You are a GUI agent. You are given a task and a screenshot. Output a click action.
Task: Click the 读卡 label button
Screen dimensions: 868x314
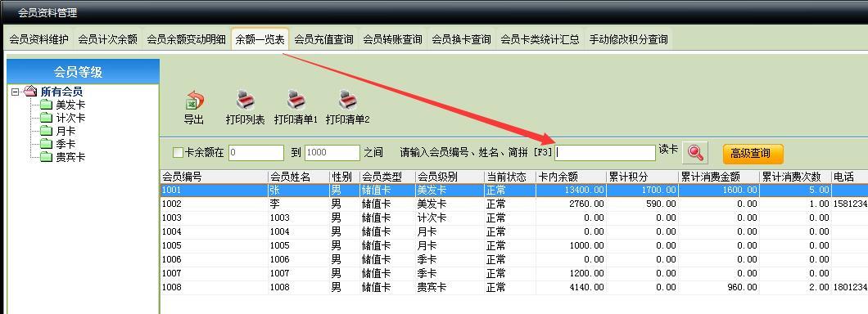pyautogui.click(x=668, y=150)
